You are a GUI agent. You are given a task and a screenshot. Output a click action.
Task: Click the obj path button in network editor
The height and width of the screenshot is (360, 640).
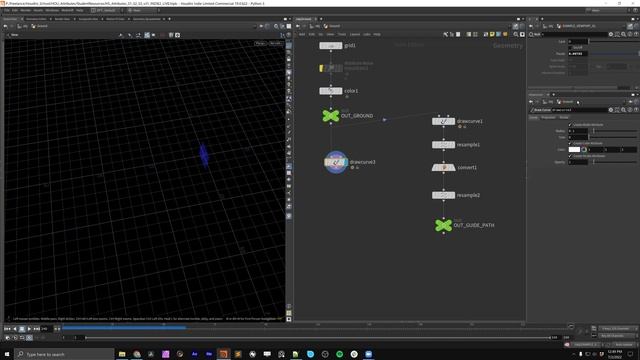pos(314,26)
